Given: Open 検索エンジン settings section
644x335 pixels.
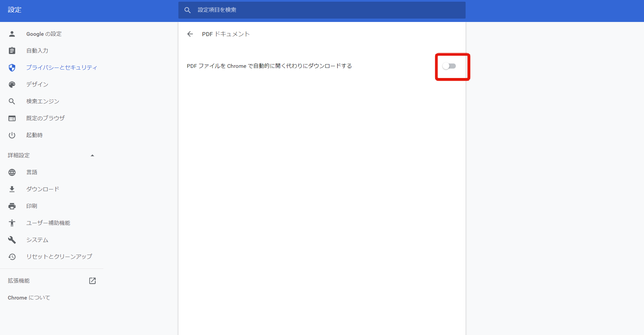Looking at the screenshot, I should tap(43, 101).
